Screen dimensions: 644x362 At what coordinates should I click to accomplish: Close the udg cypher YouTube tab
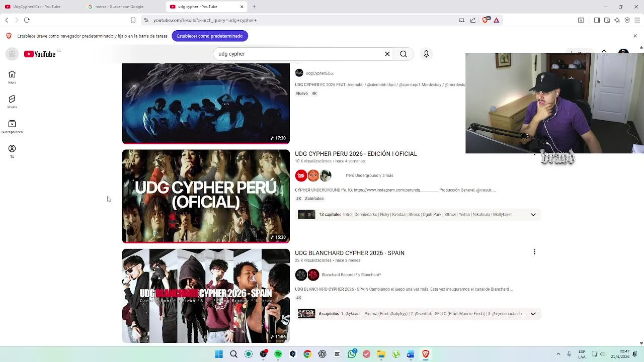point(242,7)
